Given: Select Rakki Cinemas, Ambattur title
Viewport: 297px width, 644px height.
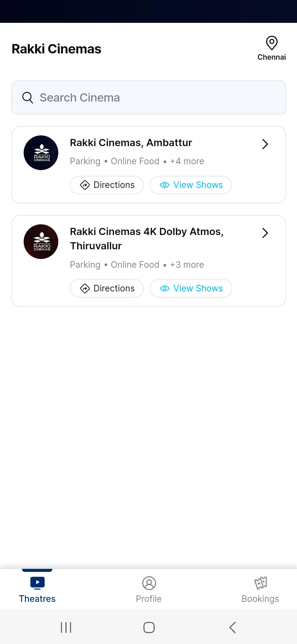Looking at the screenshot, I should [x=131, y=143].
